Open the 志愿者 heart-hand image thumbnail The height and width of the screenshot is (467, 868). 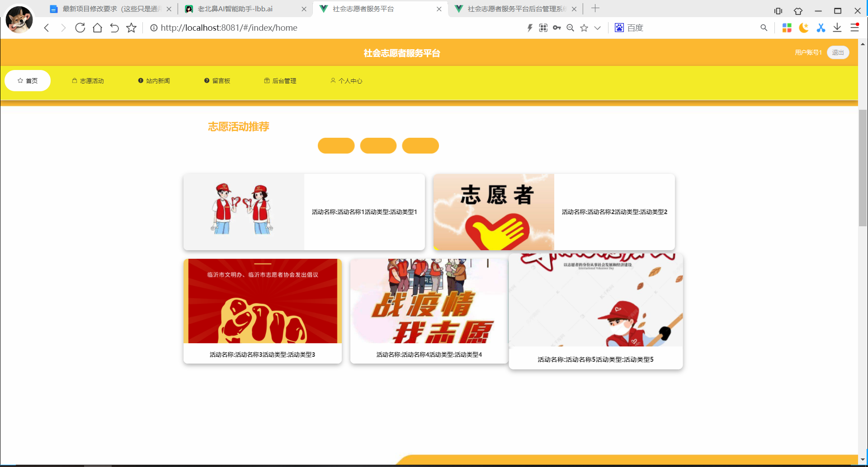click(494, 212)
